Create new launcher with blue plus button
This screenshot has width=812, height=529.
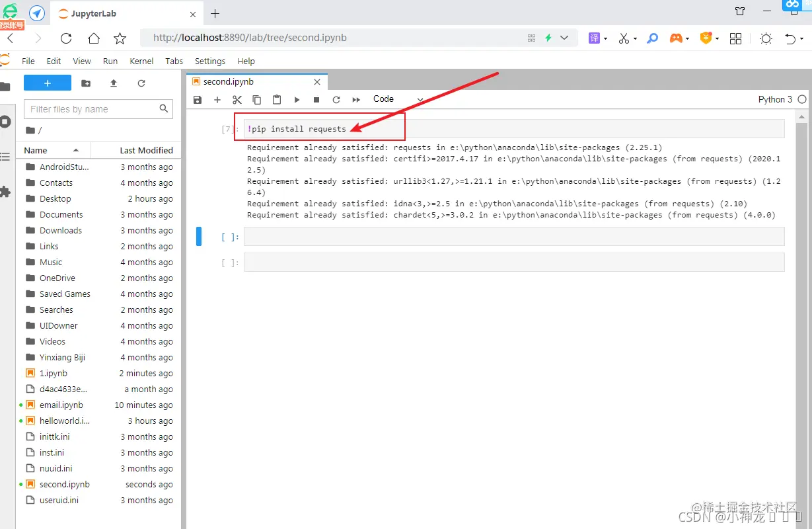[48, 83]
